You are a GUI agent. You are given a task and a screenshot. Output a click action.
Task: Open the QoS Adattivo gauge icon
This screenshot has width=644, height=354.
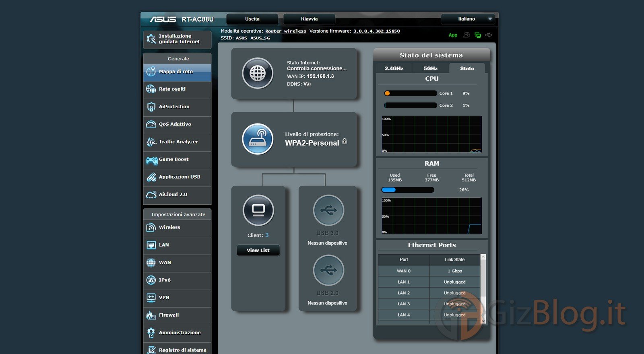coord(151,124)
